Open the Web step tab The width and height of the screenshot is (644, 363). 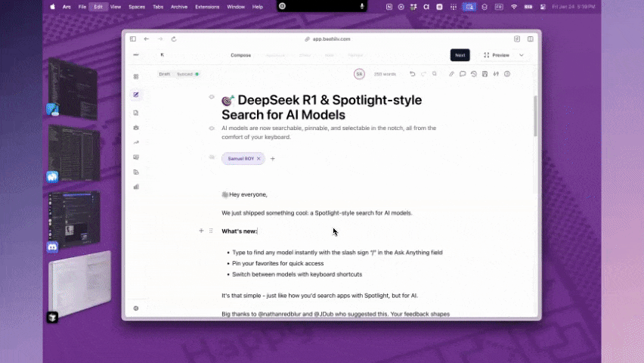coord(330,55)
